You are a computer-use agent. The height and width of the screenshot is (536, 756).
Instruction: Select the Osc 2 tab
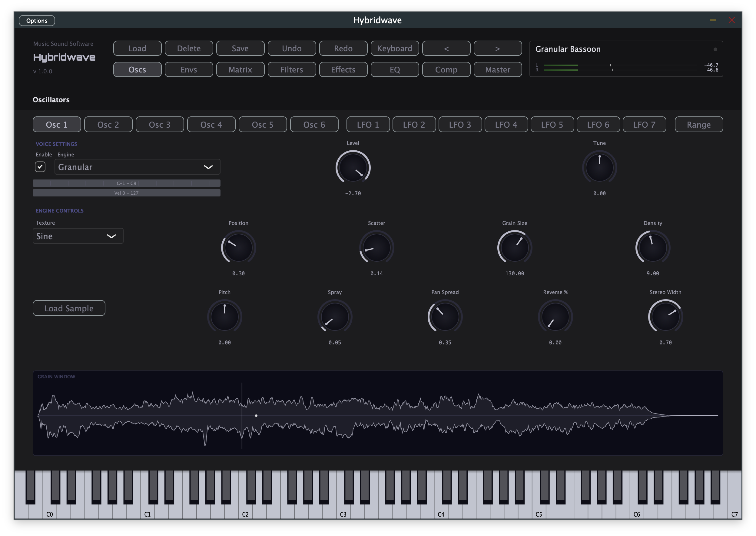(x=108, y=124)
